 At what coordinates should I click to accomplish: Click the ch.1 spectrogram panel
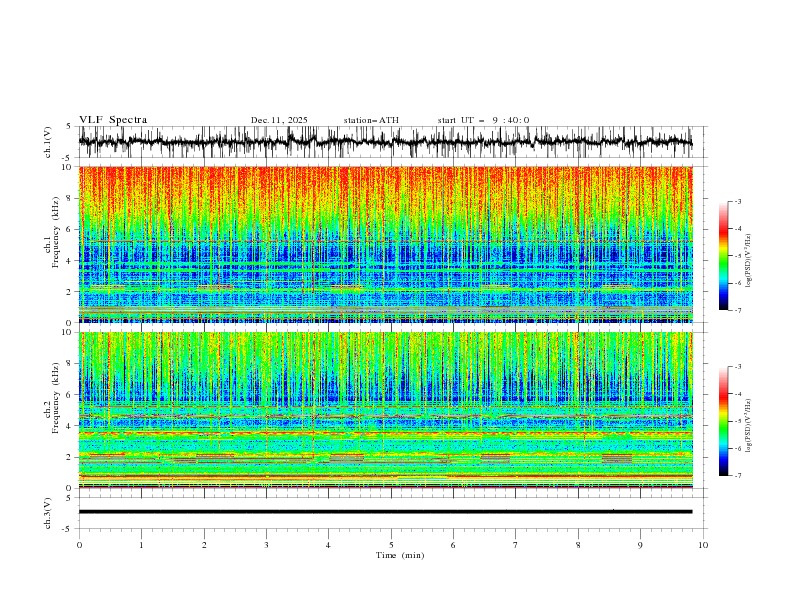click(385, 244)
